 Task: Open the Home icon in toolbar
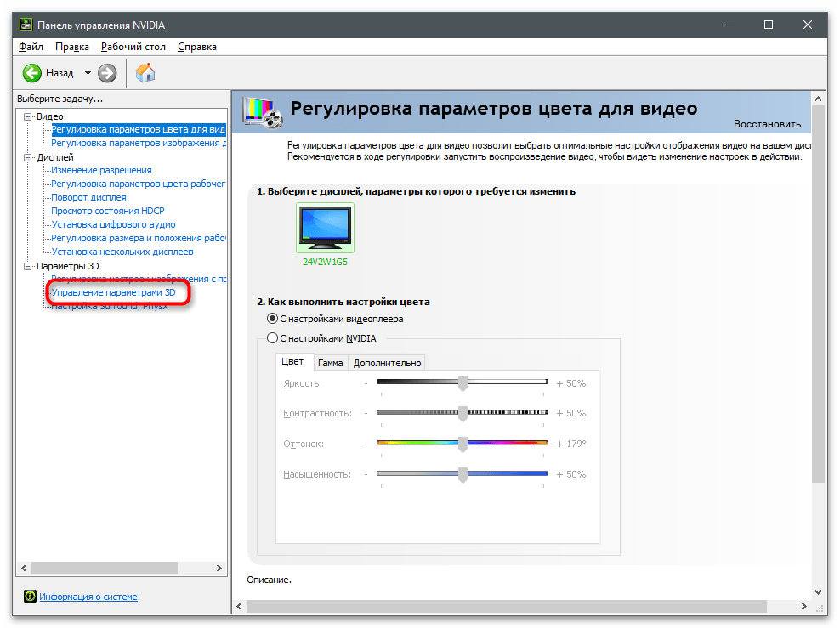tap(145, 73)
